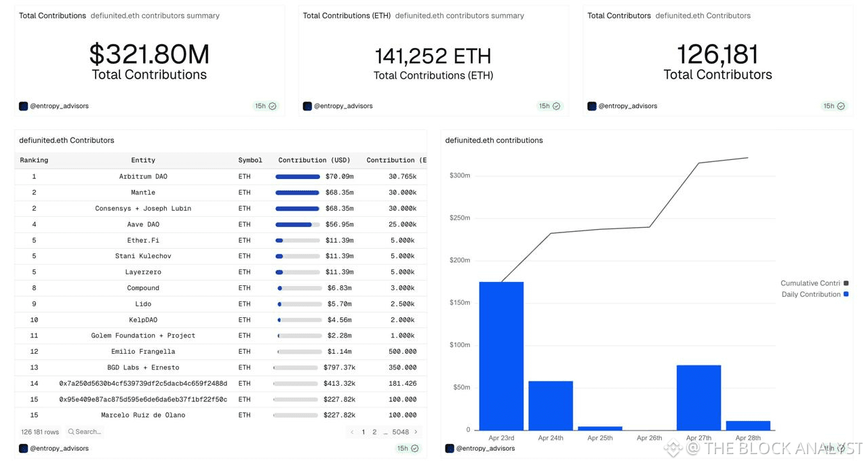Sort table by Contribution (USD) header
868x465 pixels.
pyautogui.click(x=314, y=161)
